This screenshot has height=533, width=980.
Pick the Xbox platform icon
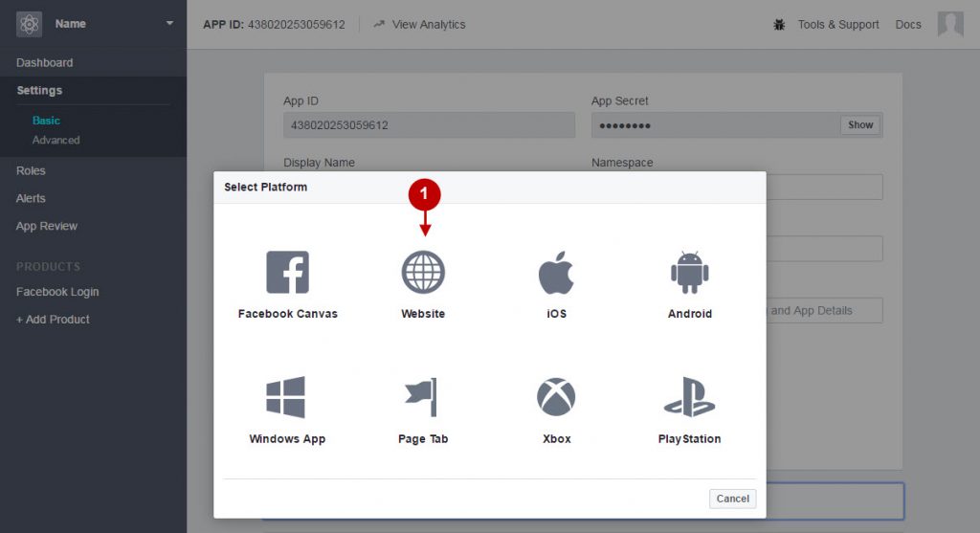point(556,397)
